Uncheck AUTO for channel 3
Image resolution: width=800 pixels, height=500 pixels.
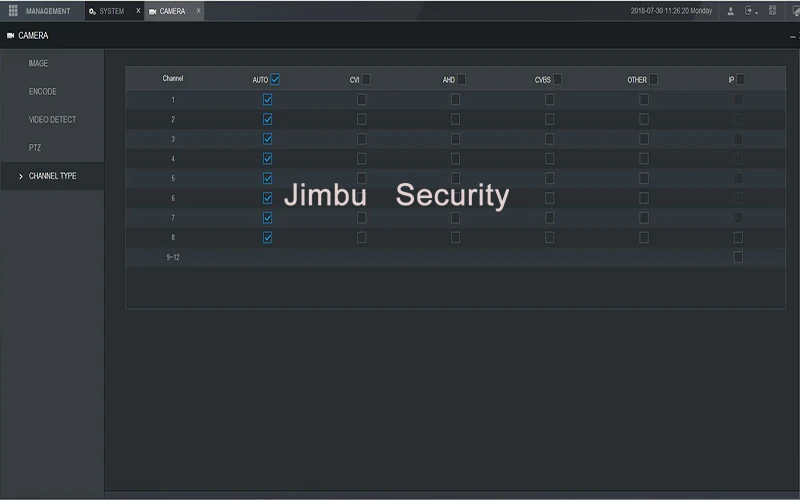(x=267, y=139)
